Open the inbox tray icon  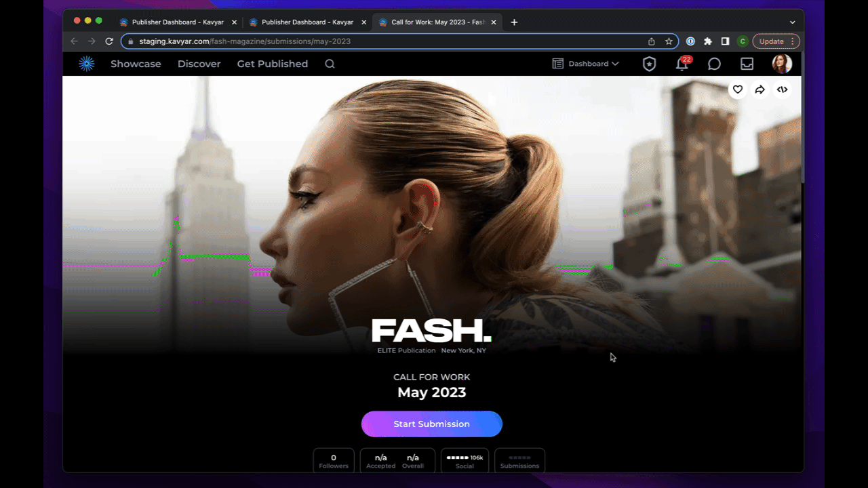(x=747, y=64)
